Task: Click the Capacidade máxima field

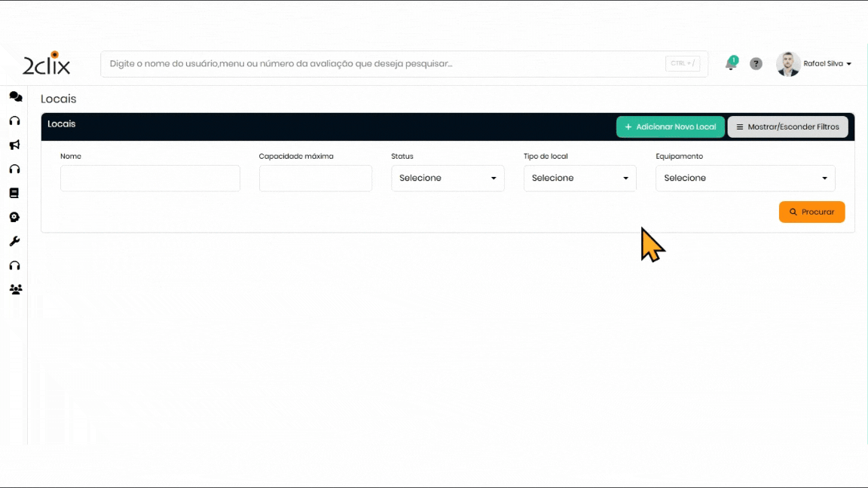Action: point(315,178)
